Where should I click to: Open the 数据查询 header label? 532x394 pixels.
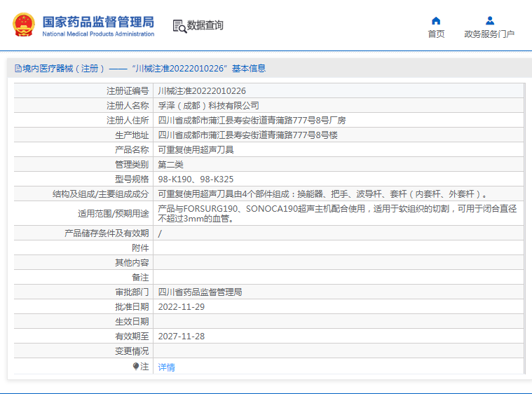coord(205,26)
